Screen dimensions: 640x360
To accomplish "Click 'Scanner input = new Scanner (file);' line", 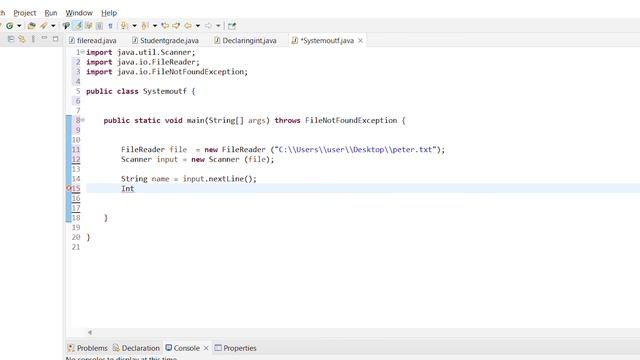I will [x=198, y=159].
